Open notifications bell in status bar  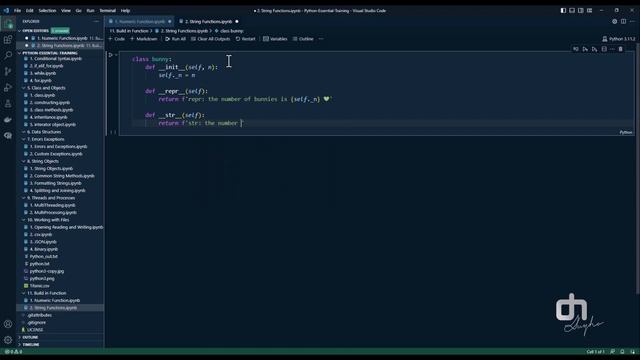pos(622,351)
